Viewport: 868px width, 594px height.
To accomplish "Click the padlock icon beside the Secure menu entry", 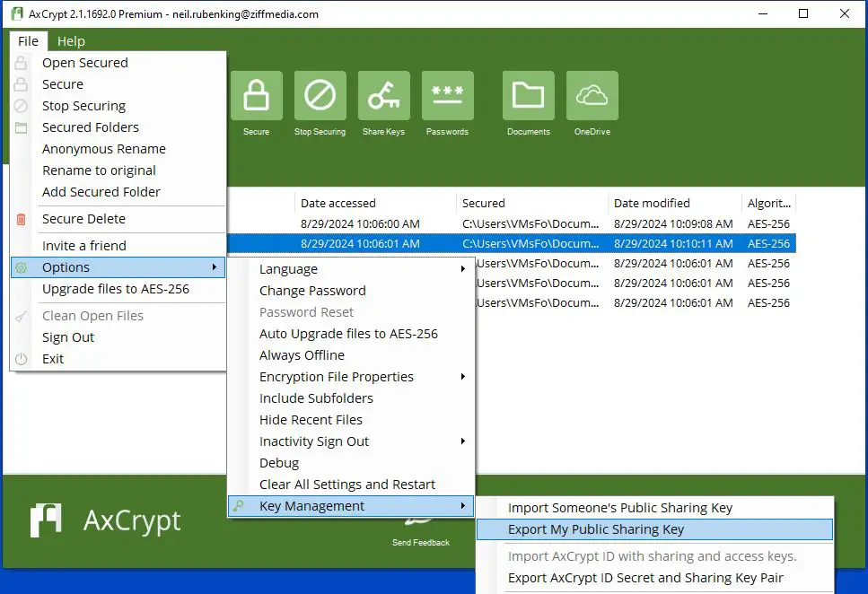I will tap(21, 84).
